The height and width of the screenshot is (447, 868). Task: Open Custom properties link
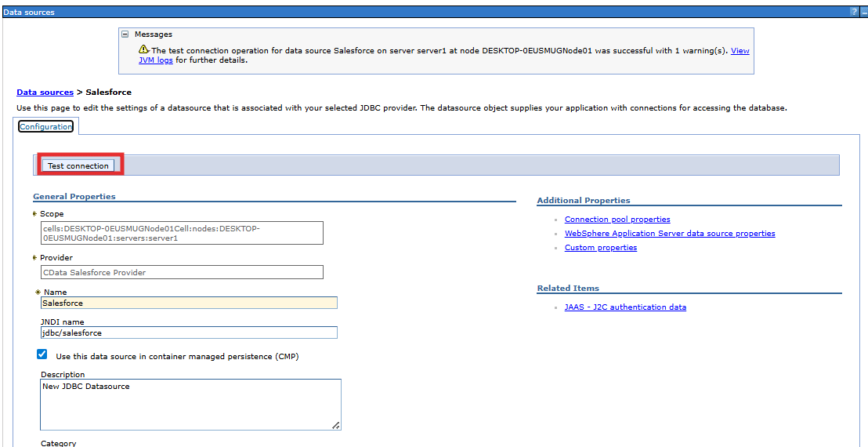(600, 248)
